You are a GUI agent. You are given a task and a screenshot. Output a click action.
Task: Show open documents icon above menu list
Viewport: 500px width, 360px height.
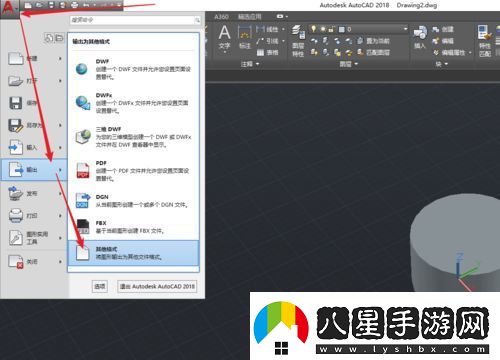59,38
